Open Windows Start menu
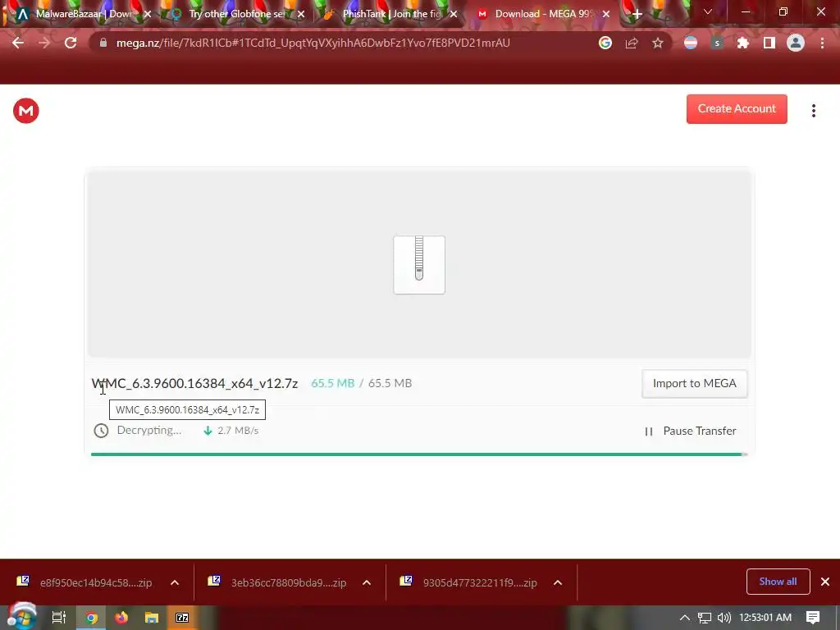 (22, 617)
